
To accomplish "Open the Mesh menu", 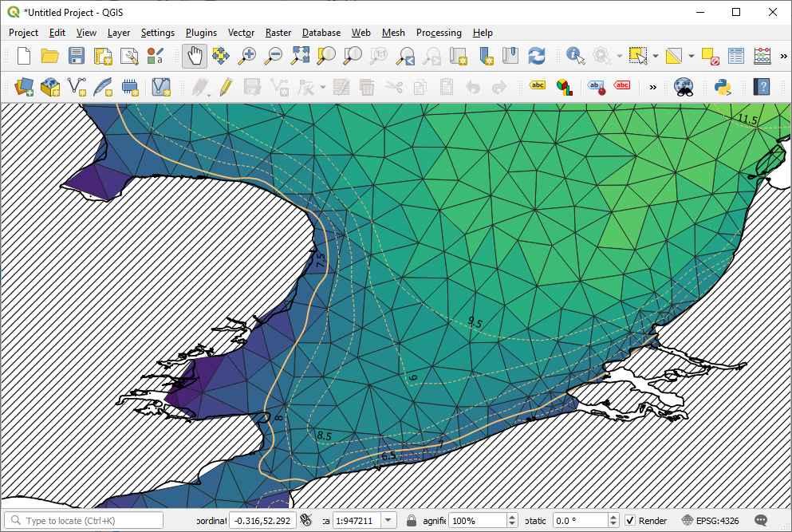I will tap(392, 33).
